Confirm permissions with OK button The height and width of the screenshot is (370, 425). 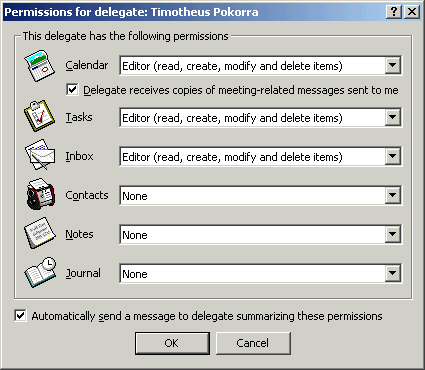point(172,343)
